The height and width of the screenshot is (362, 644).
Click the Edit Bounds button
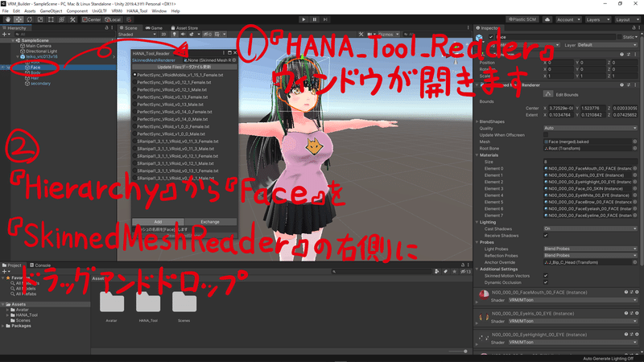(x=548, y=94)
